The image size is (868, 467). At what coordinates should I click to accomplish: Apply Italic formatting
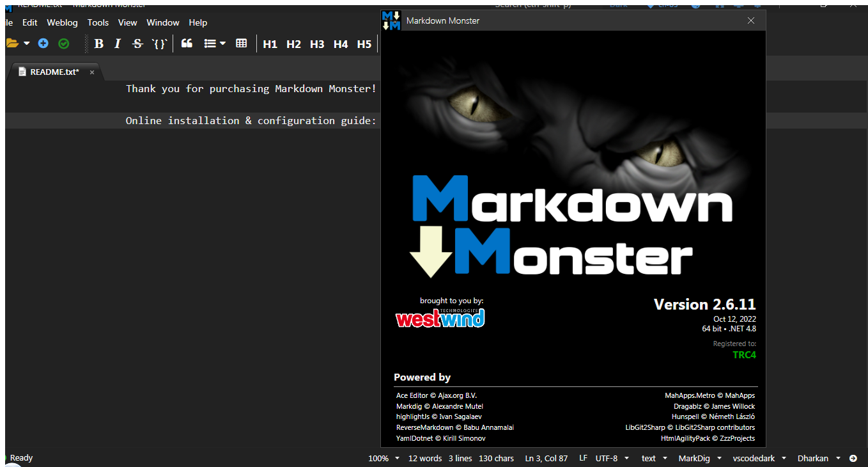pyautogui.click(x=117, y=44)
